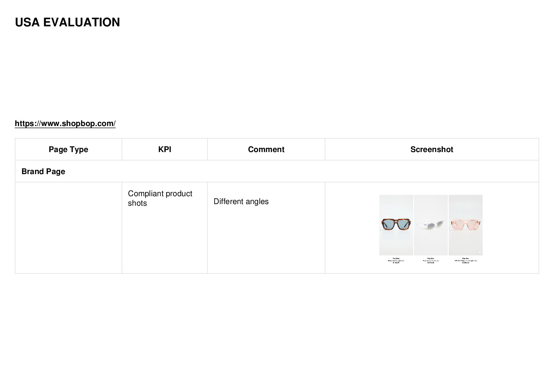Viewport: 554px width, 392px height.
Task: Select the pink-frame sunglasses product image
Action: tap(466, 225)
